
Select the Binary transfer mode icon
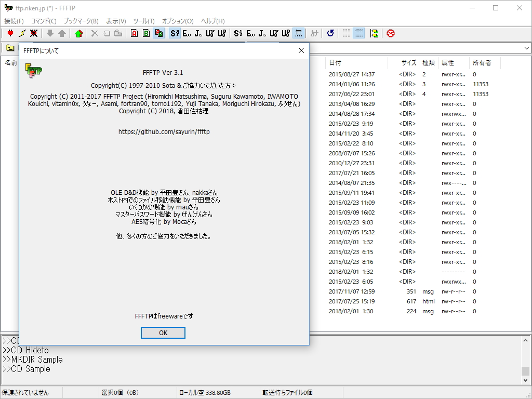coord(147,33)
